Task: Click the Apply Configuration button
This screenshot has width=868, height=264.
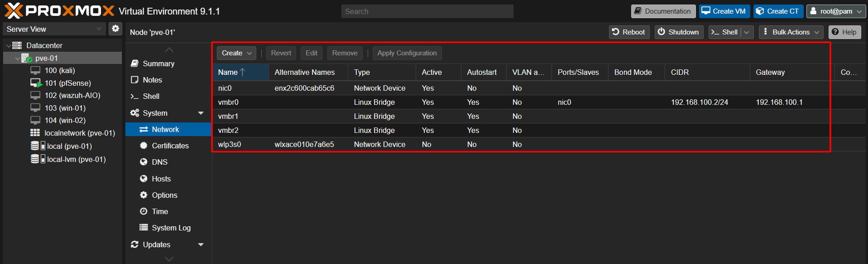Action: [x=407, y=53]
